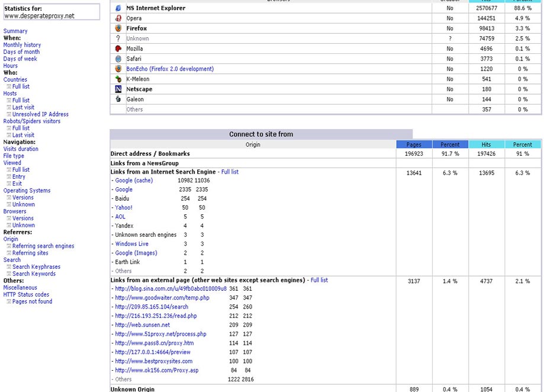544x392 pixels.
Task: Open Search Keyphrases list
Action: coord(37,267)
